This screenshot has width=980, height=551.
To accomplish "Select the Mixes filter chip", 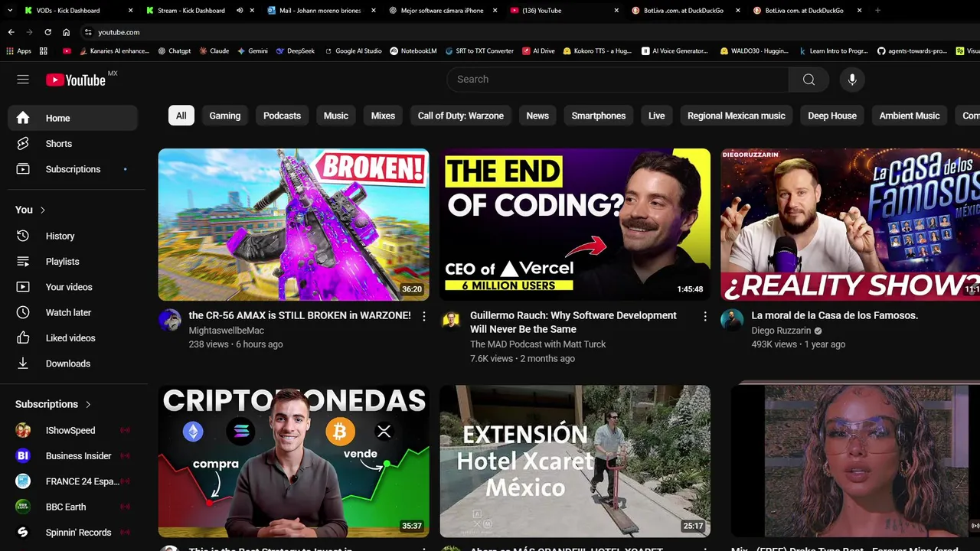I will click(383, 116).
